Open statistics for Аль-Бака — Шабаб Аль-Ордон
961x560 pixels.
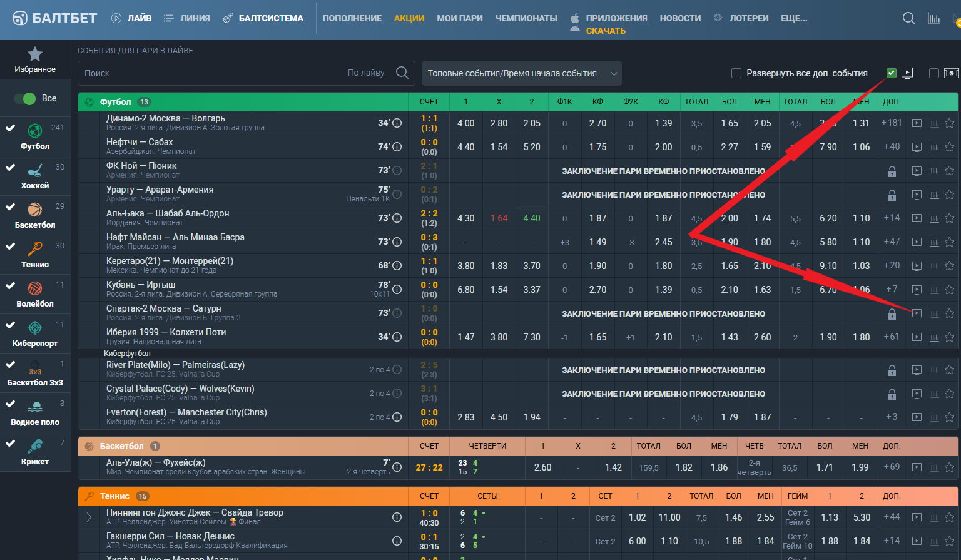click(934, 218)
